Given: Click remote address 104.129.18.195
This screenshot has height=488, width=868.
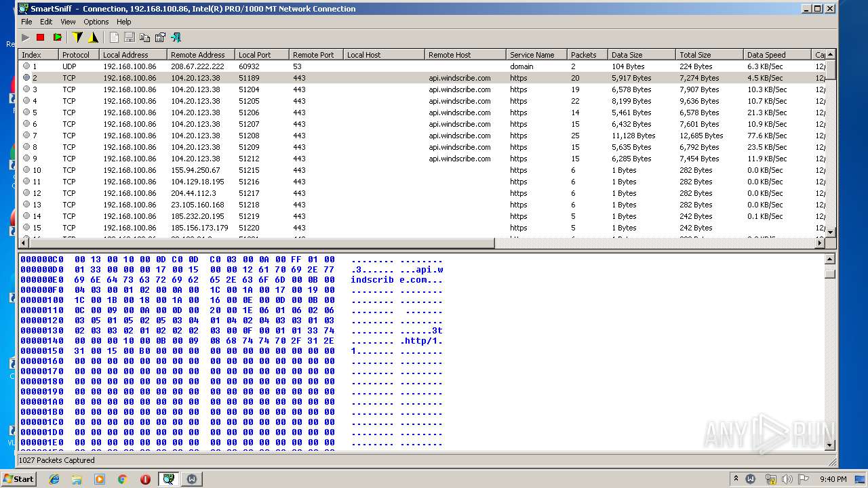Looking at the screenshot, I should [197, 182].
